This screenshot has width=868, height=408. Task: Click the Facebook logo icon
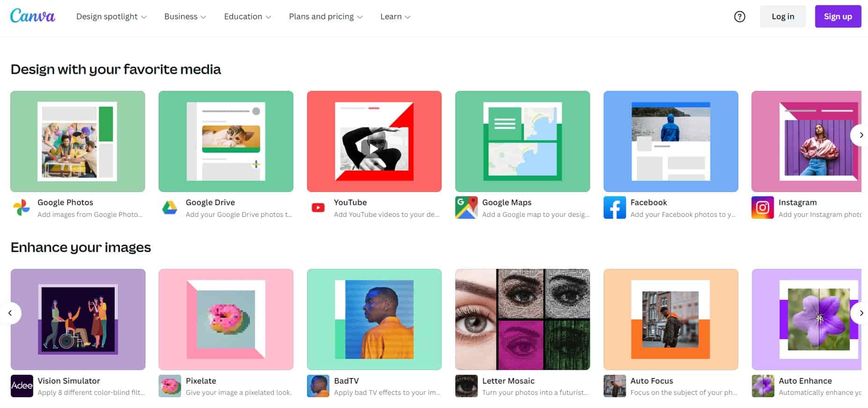pyautogui.click(x=615, y=208)
